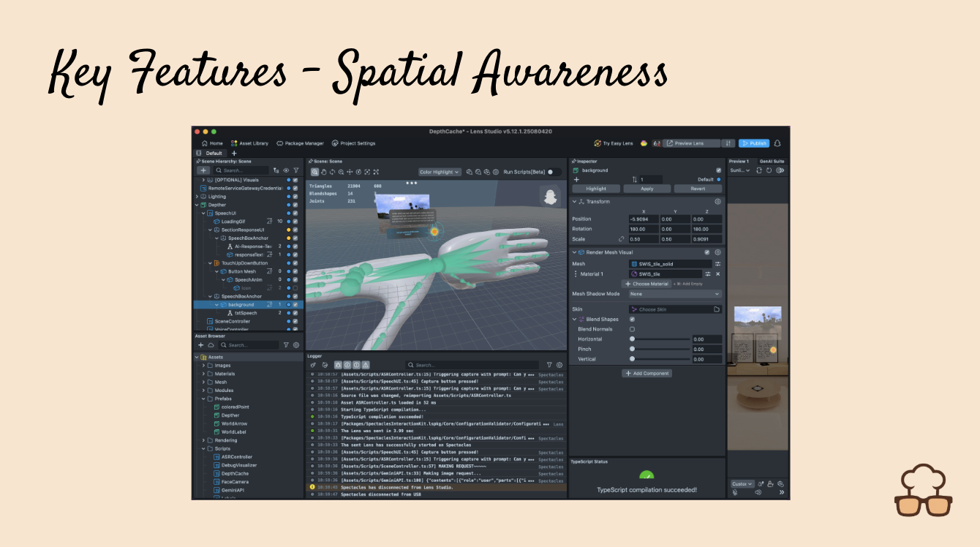Open the Skin folder picker icon
The width and height of the screenshot is (980, 547).
pos(717,309)
